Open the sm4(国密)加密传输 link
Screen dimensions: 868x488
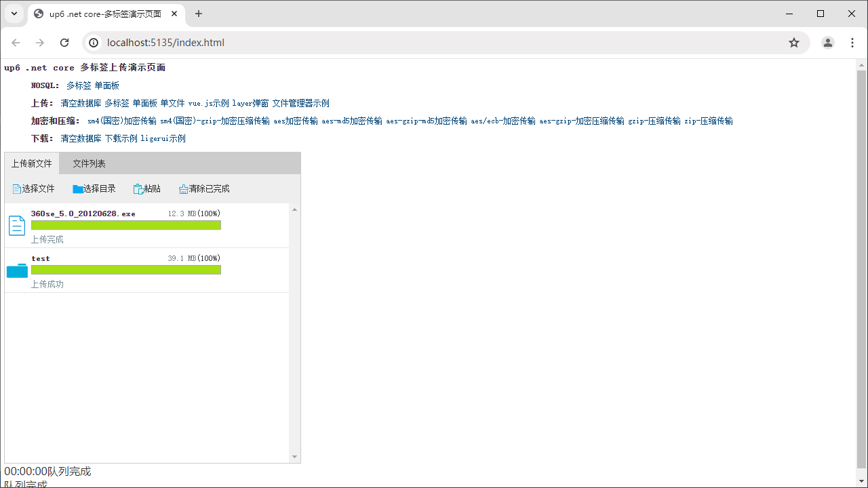click(x=121, y=121)
